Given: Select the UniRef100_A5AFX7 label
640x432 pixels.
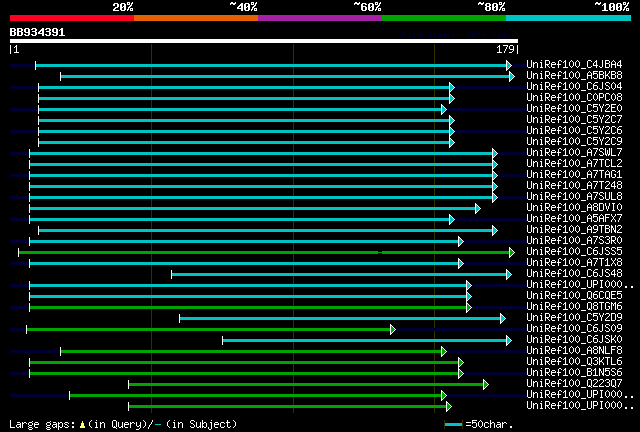Looking at the screenshot, I should click(x=574, y=219).
